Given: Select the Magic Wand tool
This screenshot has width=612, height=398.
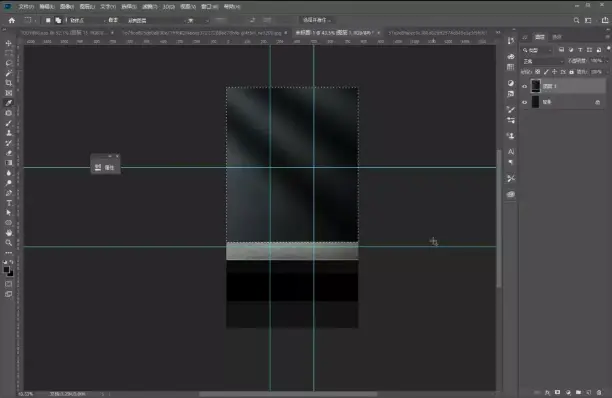Looking at the screenshot, I should pos(9,73).
